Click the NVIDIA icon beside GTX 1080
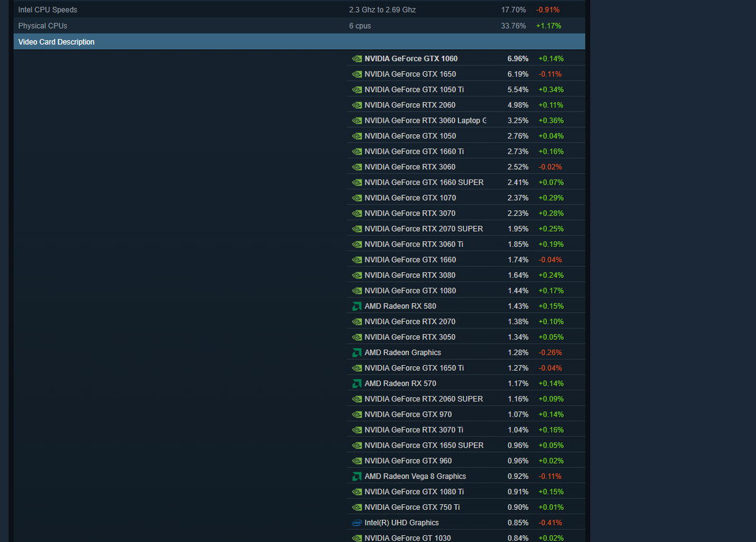The image size is (756, 542). (x=357, y=291)
